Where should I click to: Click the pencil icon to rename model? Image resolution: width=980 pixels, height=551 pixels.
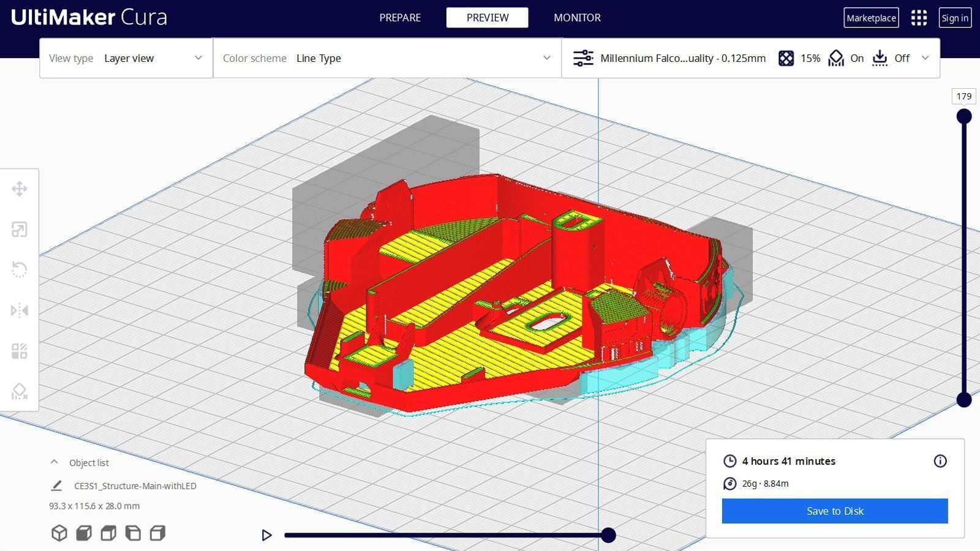tap(56, 485)
